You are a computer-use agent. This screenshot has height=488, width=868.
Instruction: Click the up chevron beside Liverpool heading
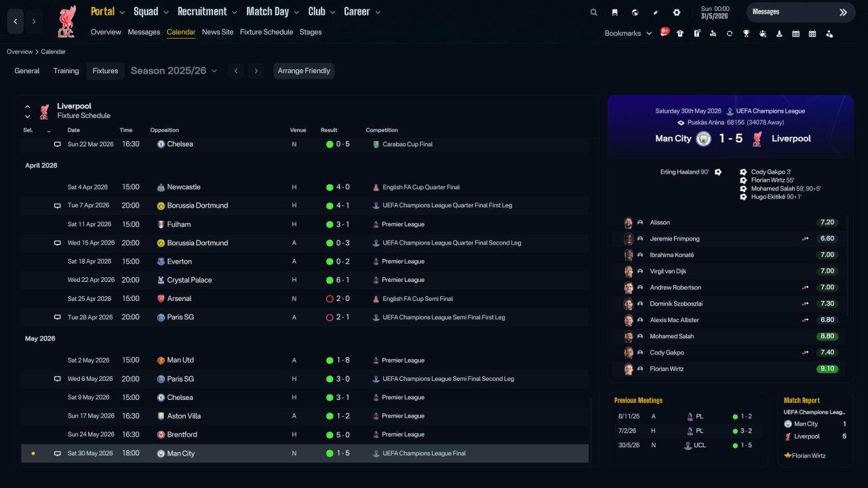28,106
